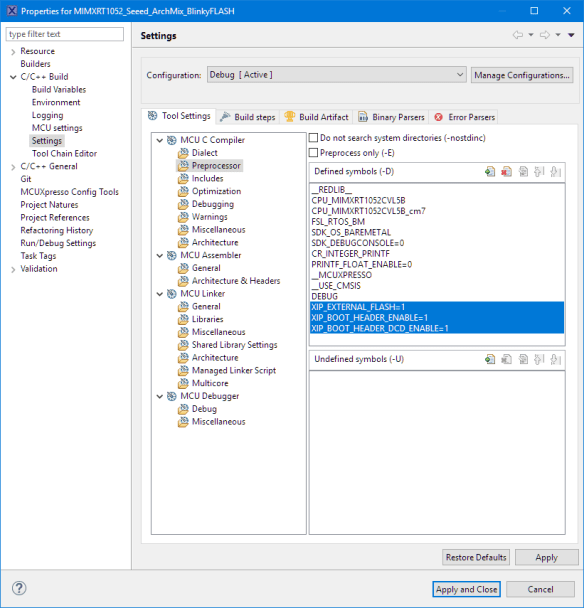Collapse the MCU Debugger node
This screenshot has width=584, height=608.
point(160,396)
